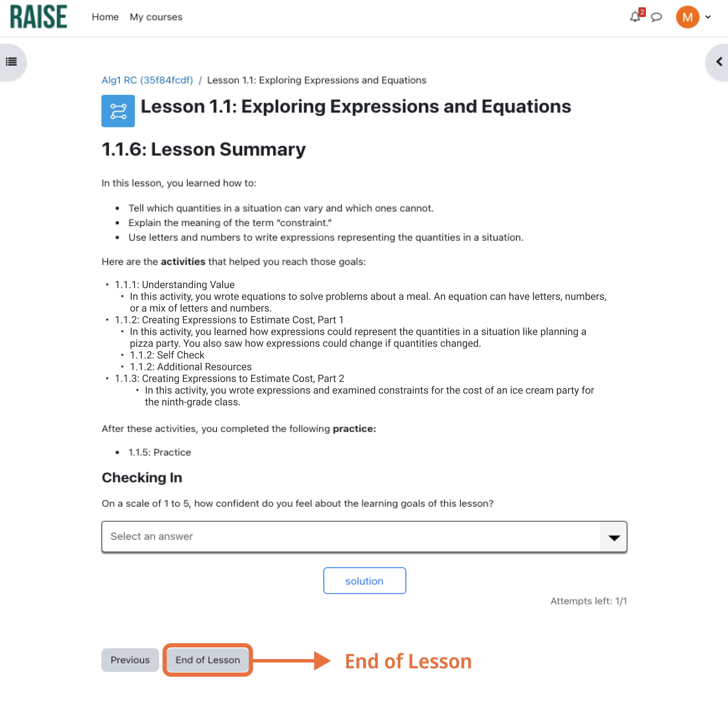Click the 1.1.2 Additional Resources item
Image resolution: width=728 pixels, height=701 pixels.
click(191, 367)
